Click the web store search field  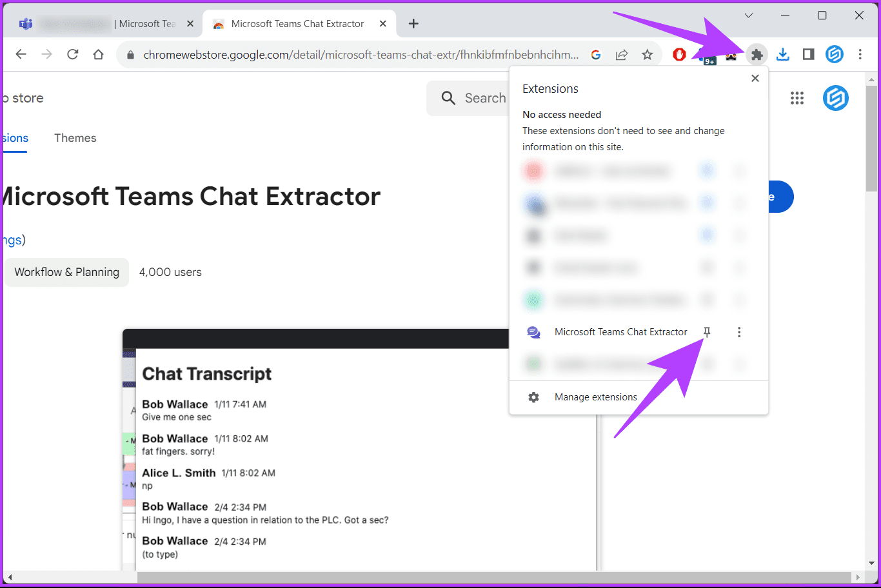(x=468, y=98)
